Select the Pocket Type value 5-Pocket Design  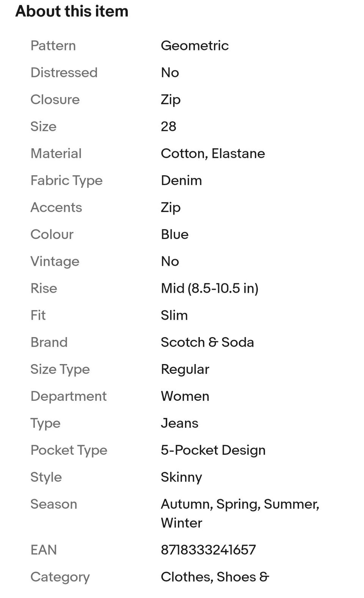(x=213, y=450)
